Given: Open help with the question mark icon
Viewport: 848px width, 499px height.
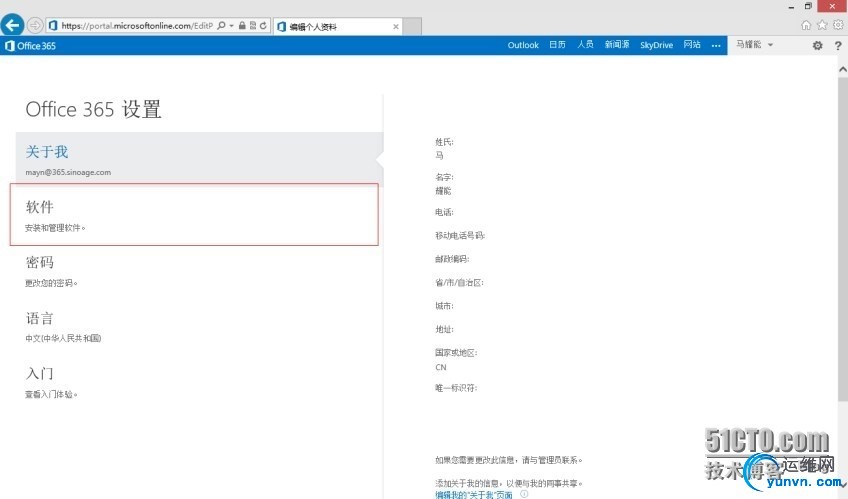Looking at the screenshot, I should coord(838,46).
